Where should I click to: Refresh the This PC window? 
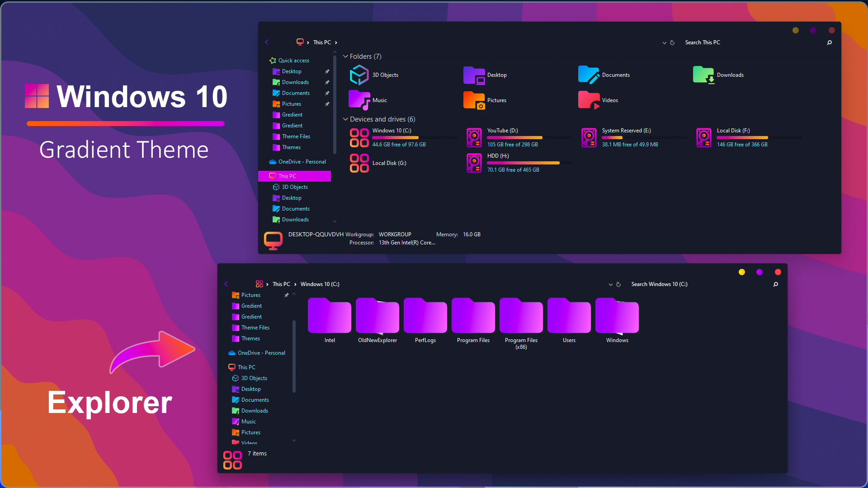coord(672,42)
